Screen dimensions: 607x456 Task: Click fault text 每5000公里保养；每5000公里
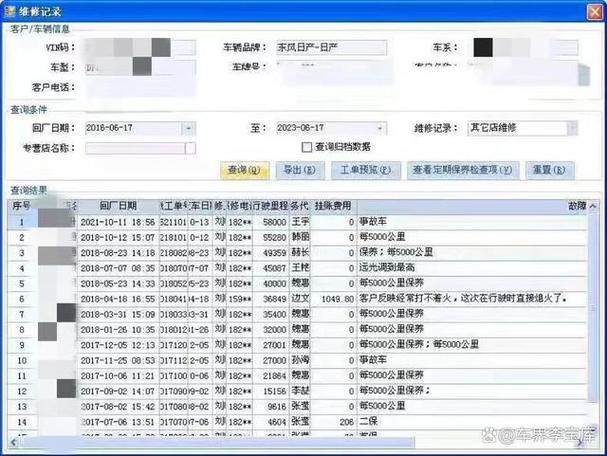tap(419, 345)
